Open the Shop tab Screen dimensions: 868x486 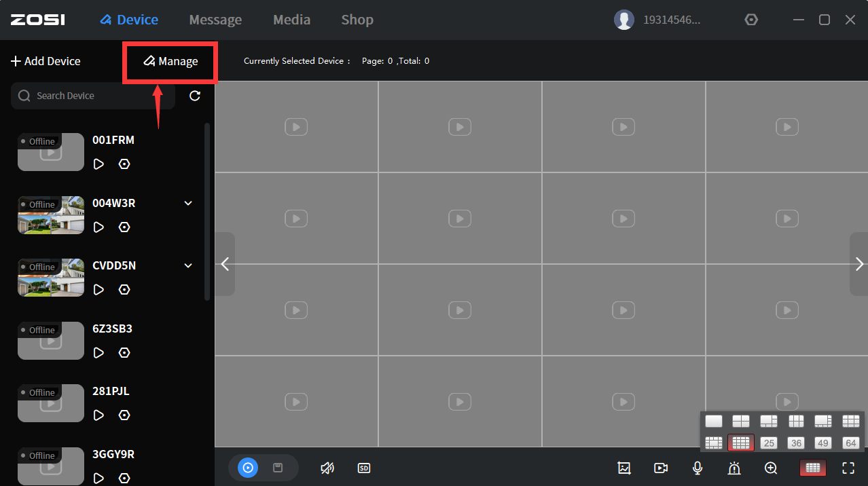coord(357,20)
